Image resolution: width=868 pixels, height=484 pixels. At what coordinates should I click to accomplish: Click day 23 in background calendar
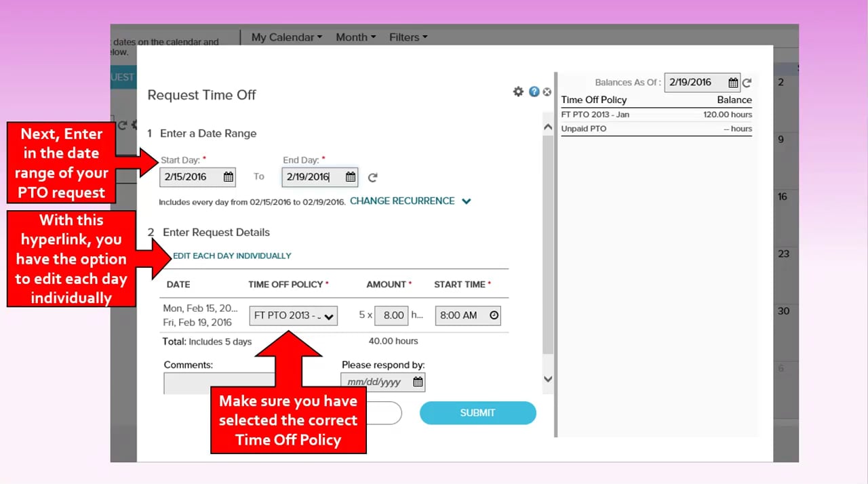pos(783,254)
